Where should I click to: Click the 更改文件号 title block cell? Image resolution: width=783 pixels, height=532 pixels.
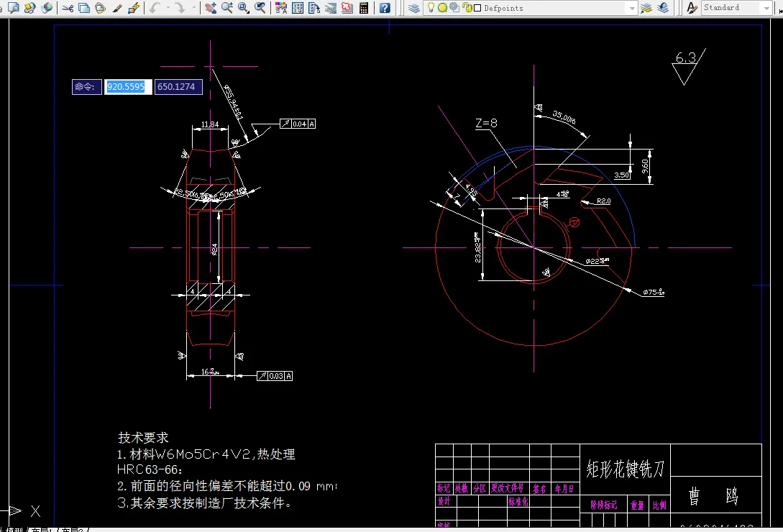[x=508, y=488]
